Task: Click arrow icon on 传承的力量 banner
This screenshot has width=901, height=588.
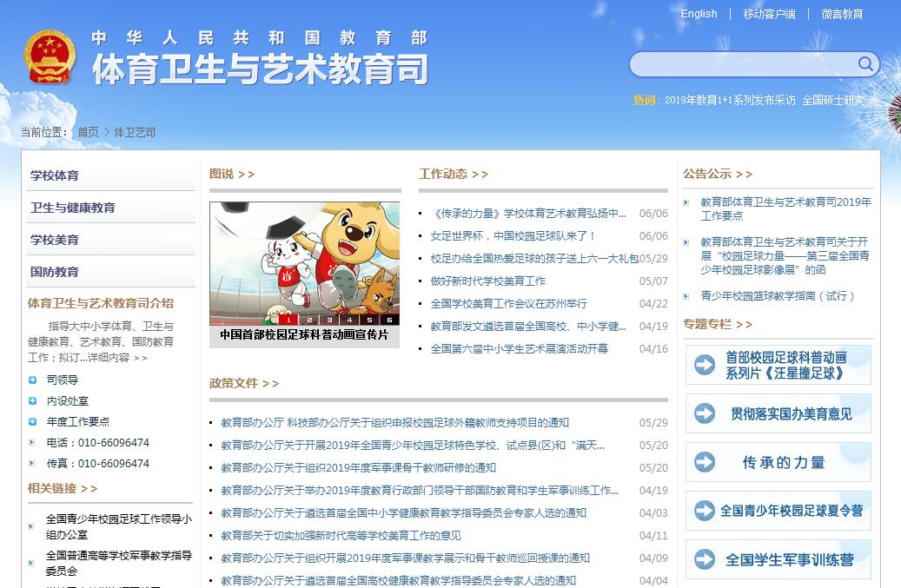Action: [x=705, y=463]
